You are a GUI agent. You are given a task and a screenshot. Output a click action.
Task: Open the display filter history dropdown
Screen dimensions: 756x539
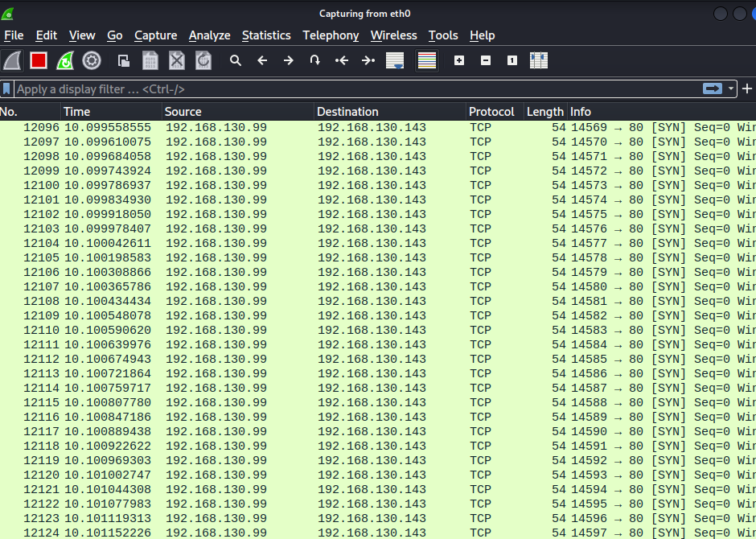(x=731, y=88)
